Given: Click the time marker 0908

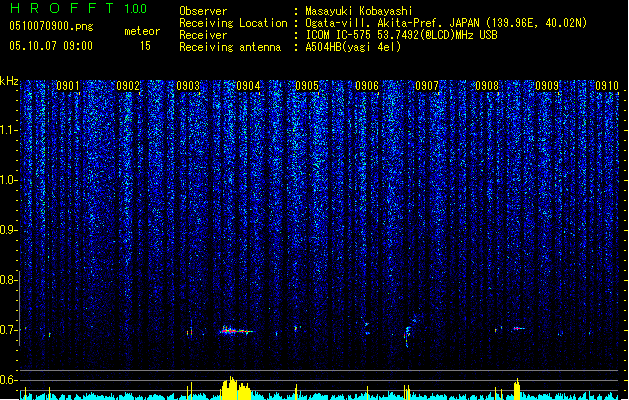Looking at the screenshot, I should click(x=487, y=86).
